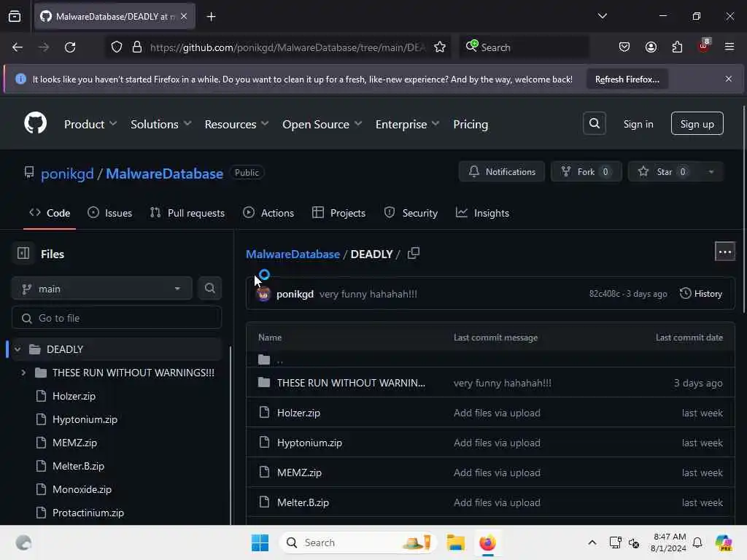The width and height of the screenshot is (747, 560).
Task: Star the MalwareDatabase repository
Action: (x=664, y=172)
